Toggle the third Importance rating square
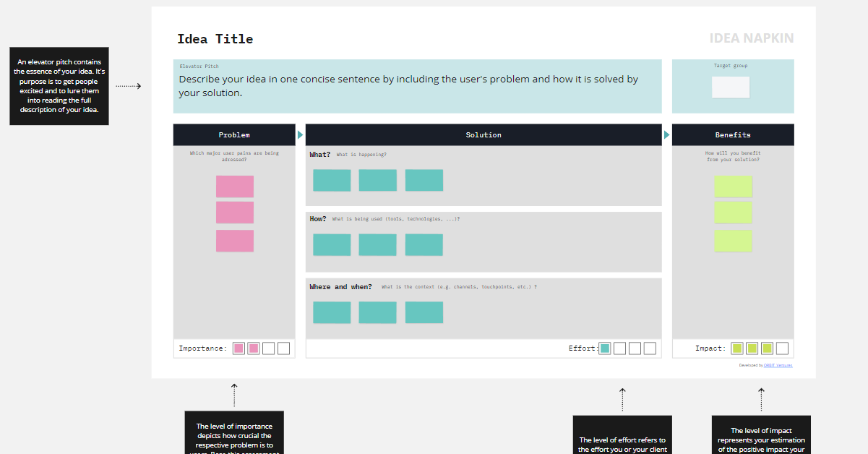This screenshot has height=454, width=868. tap(268, 348)
